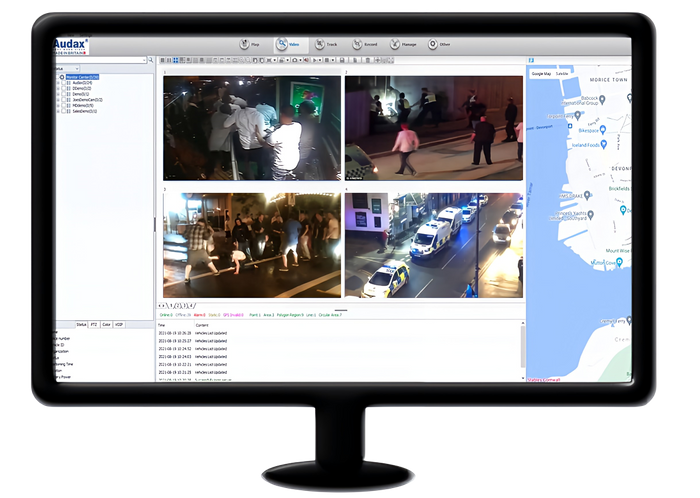Screen dimensions: 700x498
Task: Click the play triangle icon in video toolbar
Action: 314,60
